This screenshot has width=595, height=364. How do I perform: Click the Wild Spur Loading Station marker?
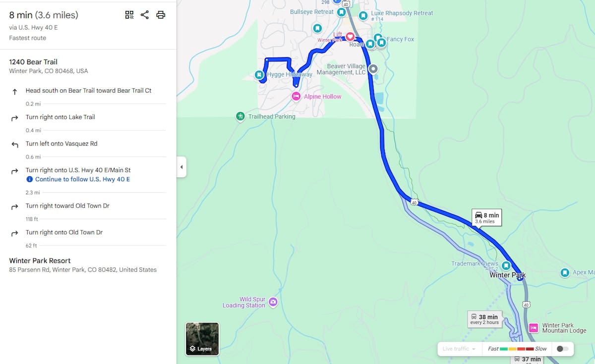[x=273, y=302]
